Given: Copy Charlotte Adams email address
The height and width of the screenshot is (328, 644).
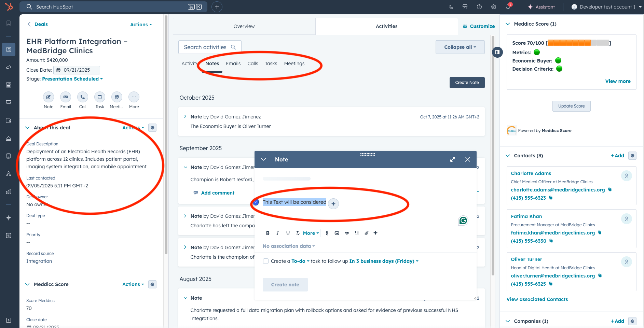Looking at the screenshot, I should click(x=610, y=190).
